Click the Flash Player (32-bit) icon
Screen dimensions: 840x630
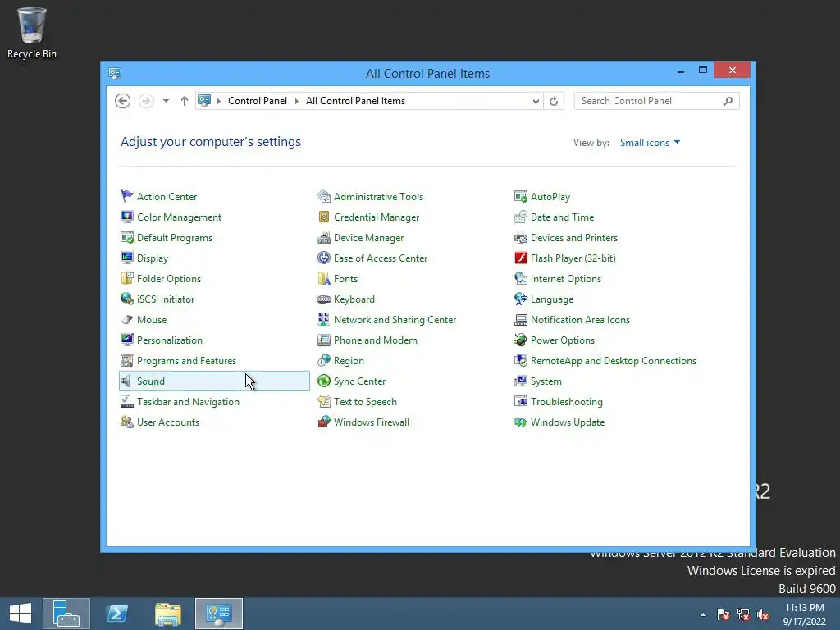[x=521, y=258]
